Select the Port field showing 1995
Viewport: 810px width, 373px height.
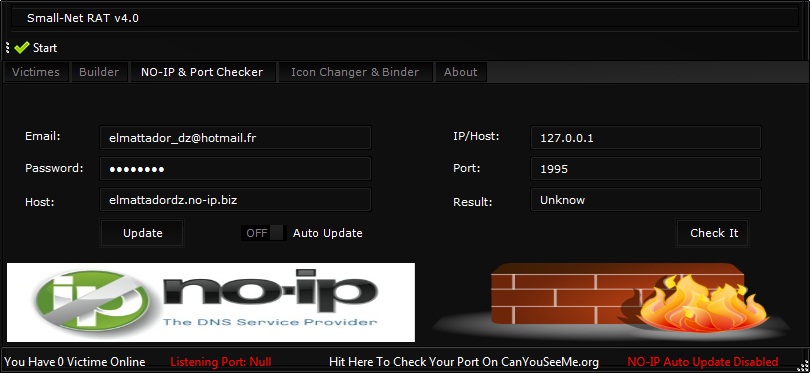click(646, 168)
